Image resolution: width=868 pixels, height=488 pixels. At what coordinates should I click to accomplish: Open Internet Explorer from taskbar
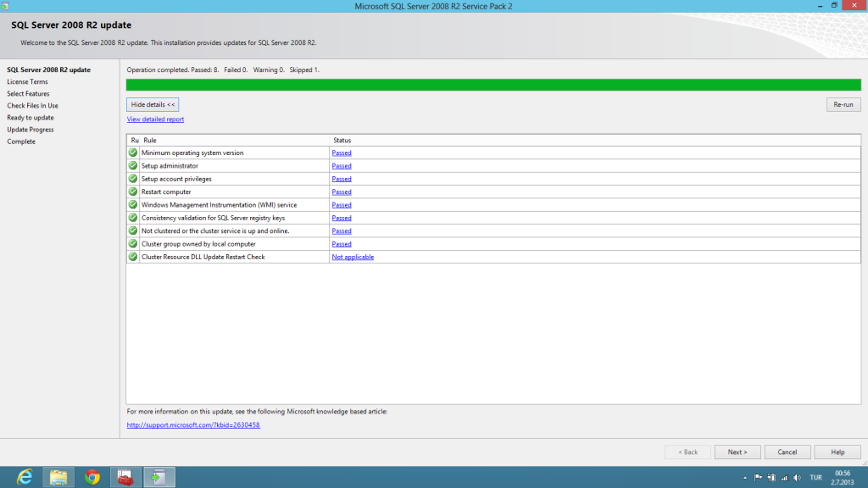[25, 477]
